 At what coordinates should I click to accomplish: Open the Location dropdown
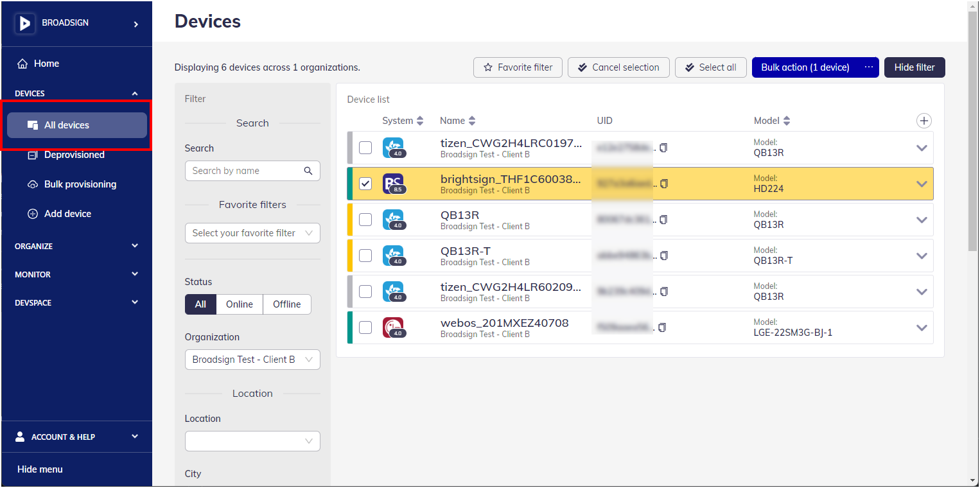pos(252,441)
